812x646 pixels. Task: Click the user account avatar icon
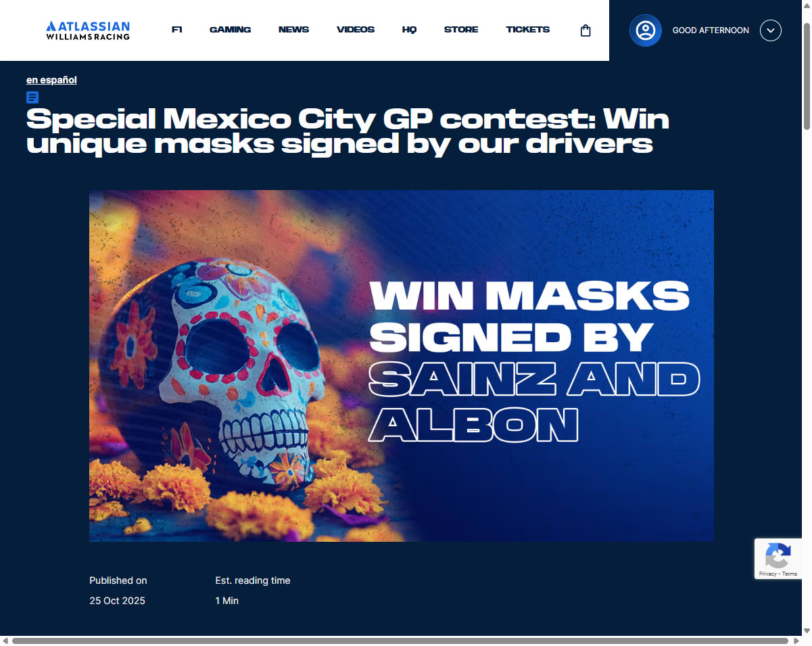[646, 30]
